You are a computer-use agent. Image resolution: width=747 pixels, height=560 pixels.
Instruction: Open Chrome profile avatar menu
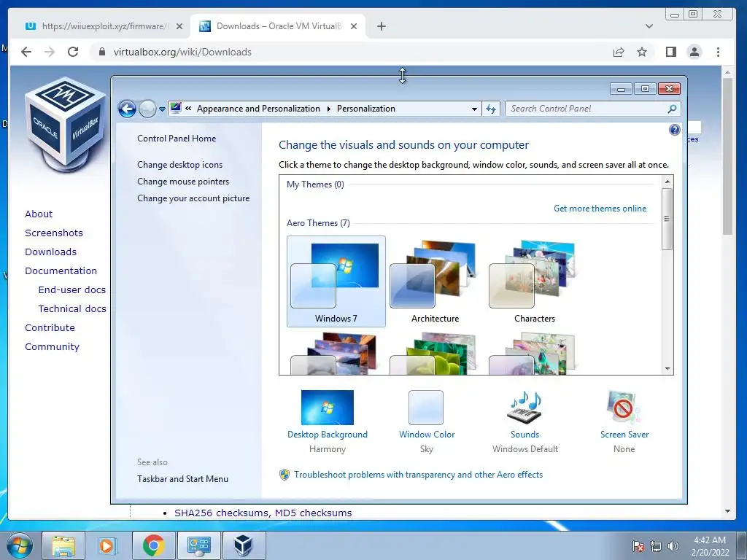[x=694, y=52]
